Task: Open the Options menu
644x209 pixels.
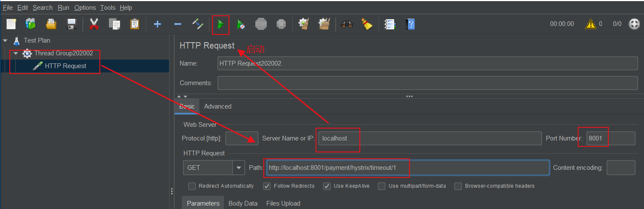Action: click(x=85, y=8)
